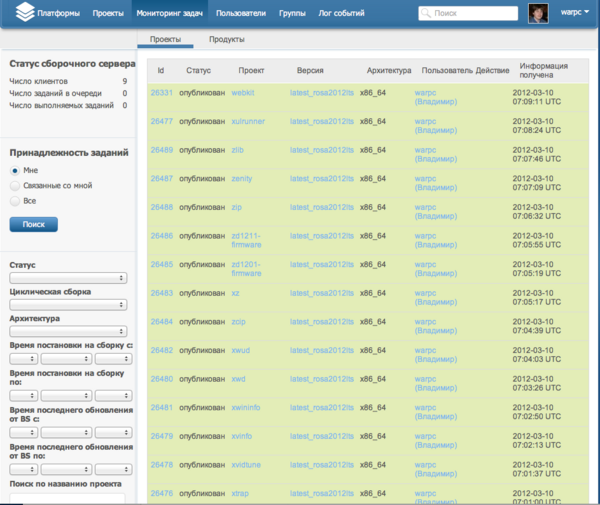Expand the 'Архитектура' dropdown
The width and height of the screenshot is (600, 505).
pyautogui.click(x=66, y=331)
